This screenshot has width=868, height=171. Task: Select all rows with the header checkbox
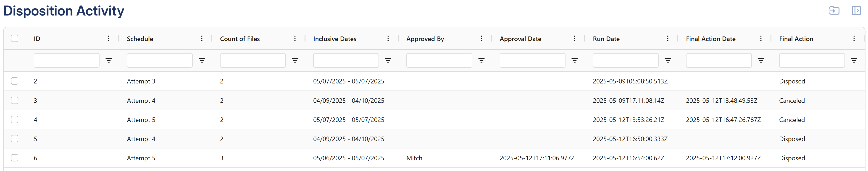[x=14, y=38]
